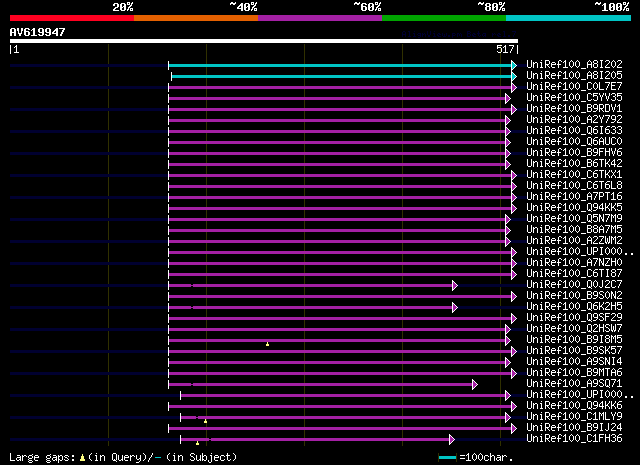The image size is (640, 465).
Task: Click purple alignment bar of C0L7E7
Action: point(342,87)
